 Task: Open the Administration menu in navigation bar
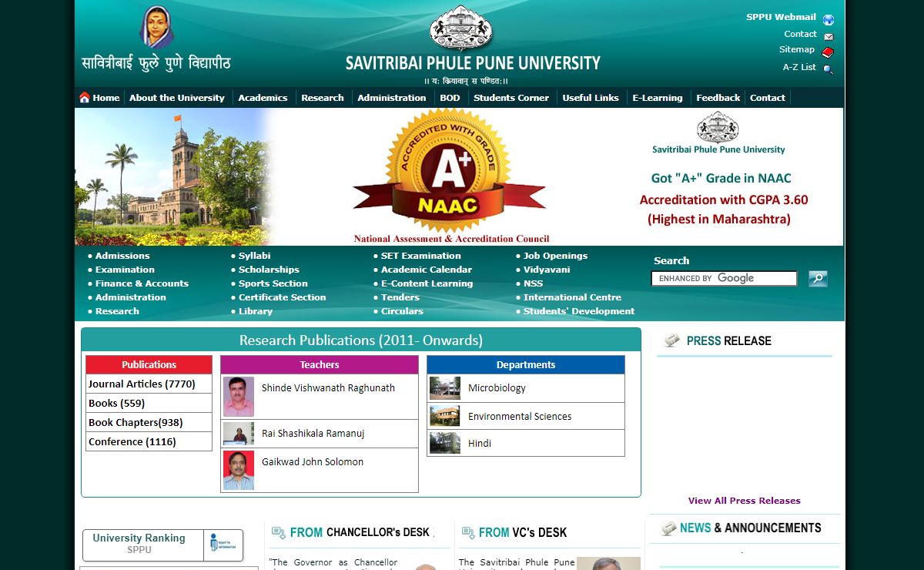coord(391,98)
